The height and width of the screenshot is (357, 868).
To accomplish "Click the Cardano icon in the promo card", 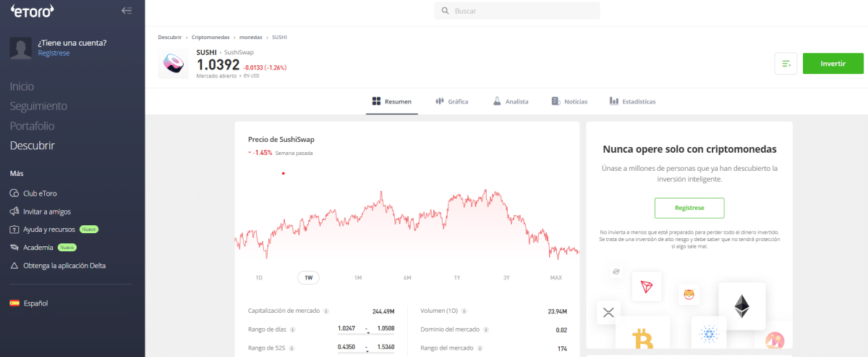I will point(708,333).
